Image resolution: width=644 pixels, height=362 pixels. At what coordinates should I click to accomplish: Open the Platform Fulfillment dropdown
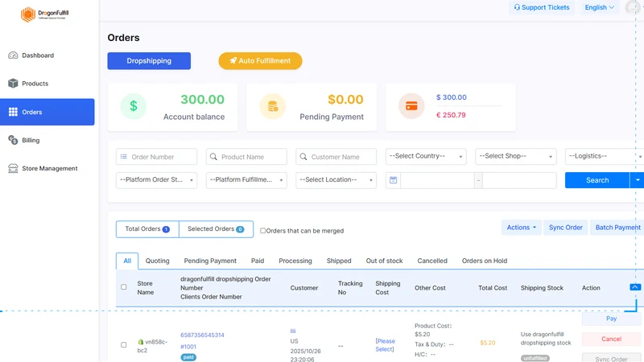[246, 180]
